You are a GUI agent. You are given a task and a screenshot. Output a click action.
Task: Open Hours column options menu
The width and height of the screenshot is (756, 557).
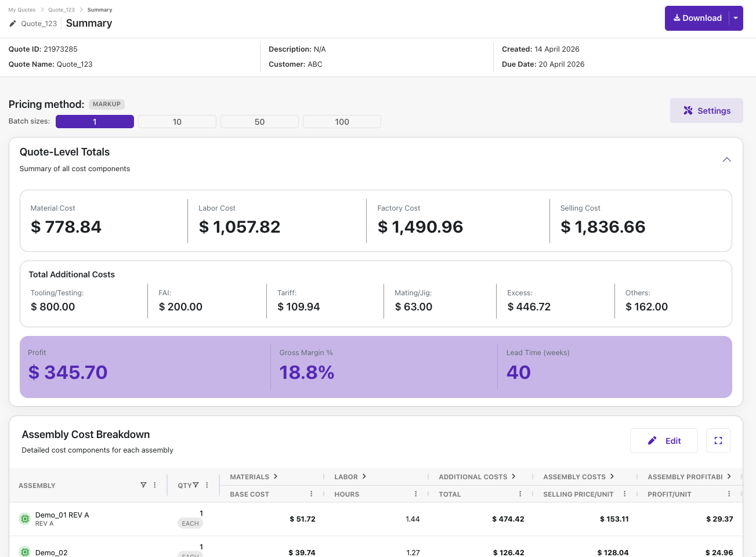416,494
